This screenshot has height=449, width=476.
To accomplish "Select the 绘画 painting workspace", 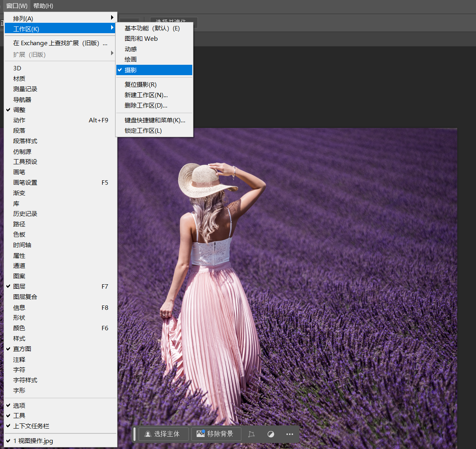I will click(x=131, y=60).
